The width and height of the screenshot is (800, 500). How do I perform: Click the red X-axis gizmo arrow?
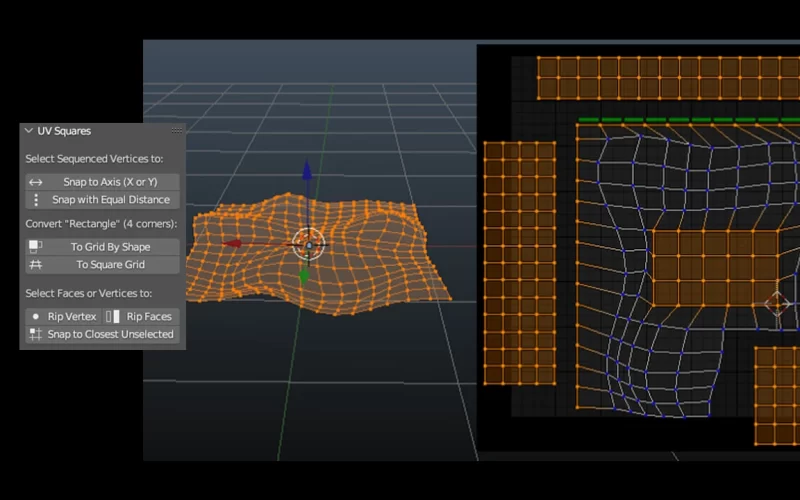point(232,243)
